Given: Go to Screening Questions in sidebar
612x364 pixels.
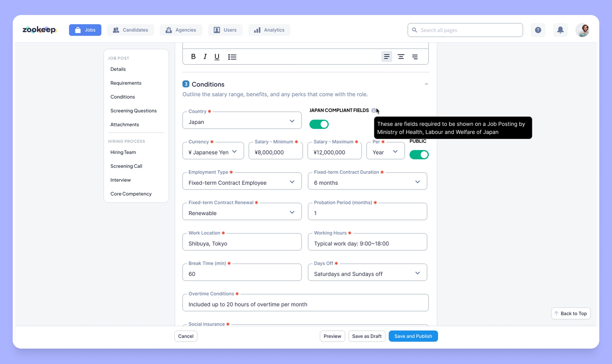Looking at the screenshot, I should [x=133, y=111].
